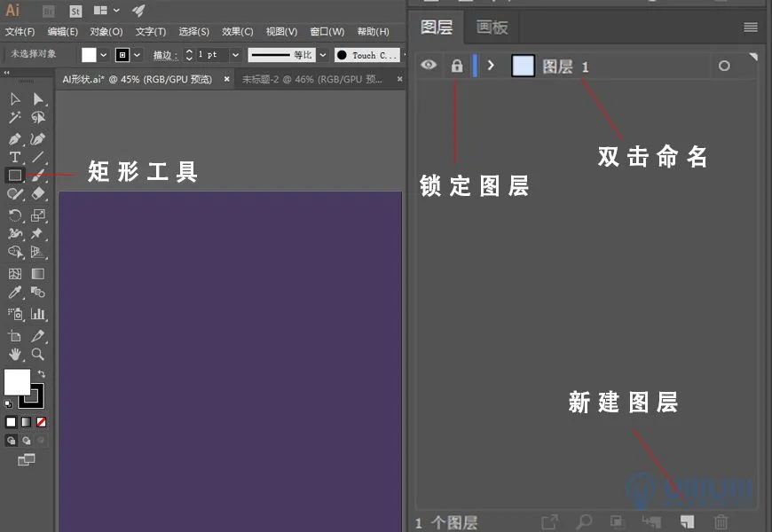The image size is (772, 532).
Task: Select the Rotate tool
Action: [15, 215]
